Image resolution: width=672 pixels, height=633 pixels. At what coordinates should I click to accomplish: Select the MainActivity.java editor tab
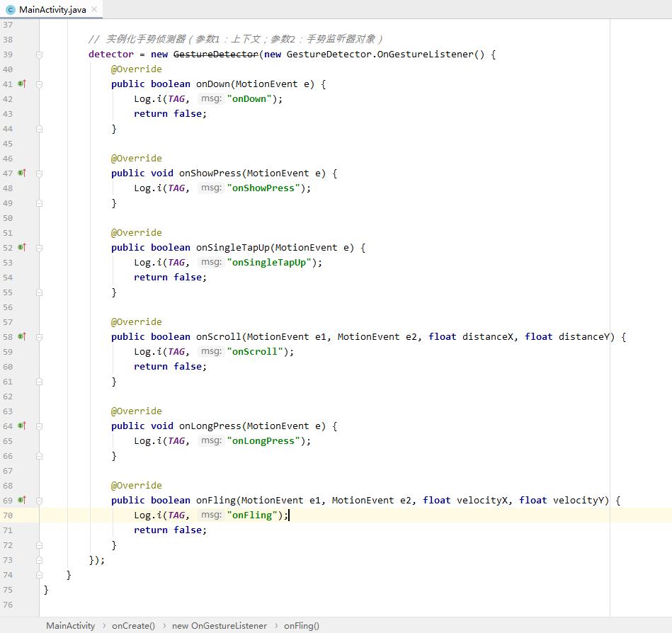pos(52,9)
